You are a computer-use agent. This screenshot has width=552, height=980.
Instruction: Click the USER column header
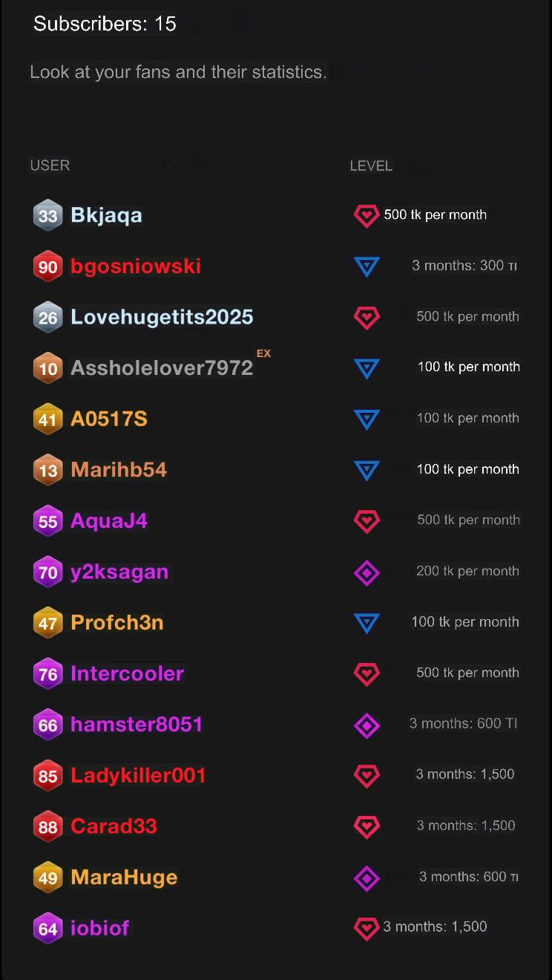pos(50,166)
